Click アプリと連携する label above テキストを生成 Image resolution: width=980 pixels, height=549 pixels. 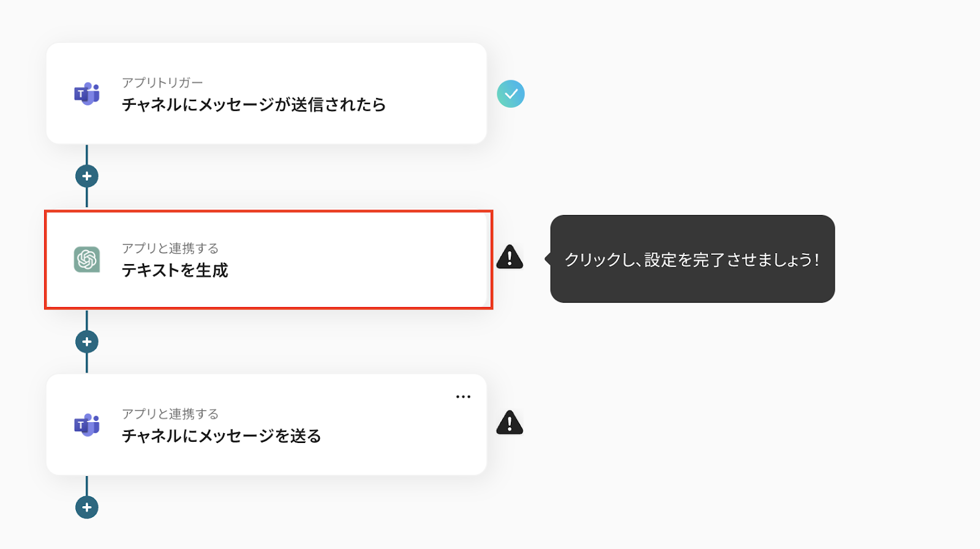coord(170,248)
